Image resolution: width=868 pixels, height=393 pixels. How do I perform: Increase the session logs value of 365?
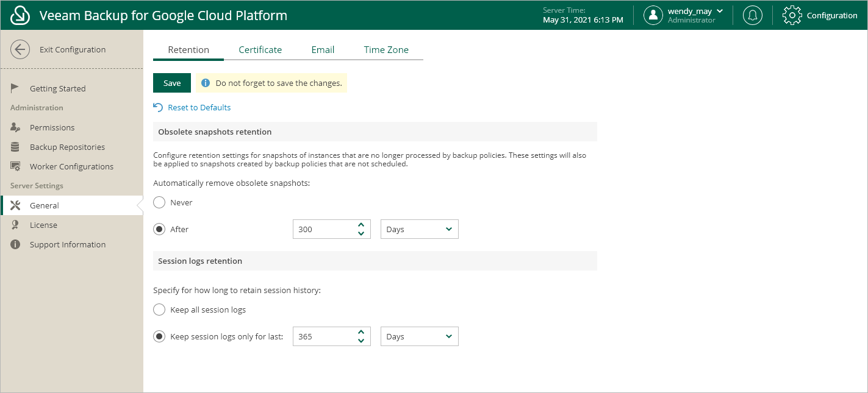pos(361,332)
